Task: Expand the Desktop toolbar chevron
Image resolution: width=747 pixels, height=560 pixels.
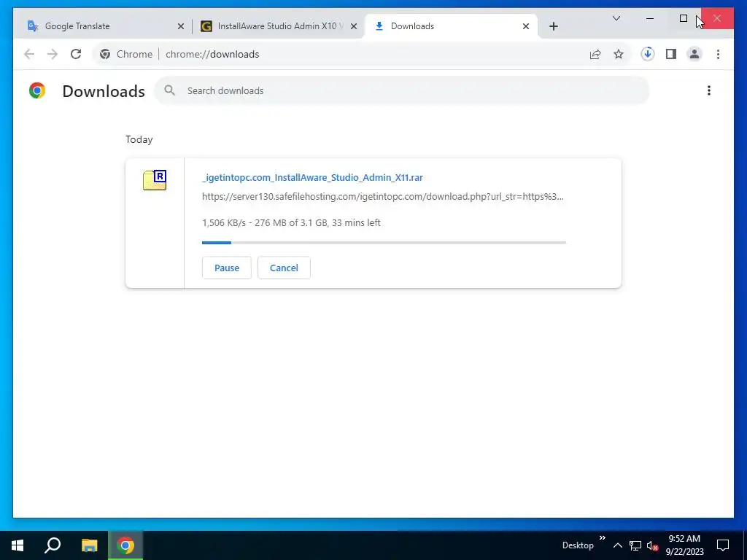Action: pyautogui.click(x=602, y=538)
